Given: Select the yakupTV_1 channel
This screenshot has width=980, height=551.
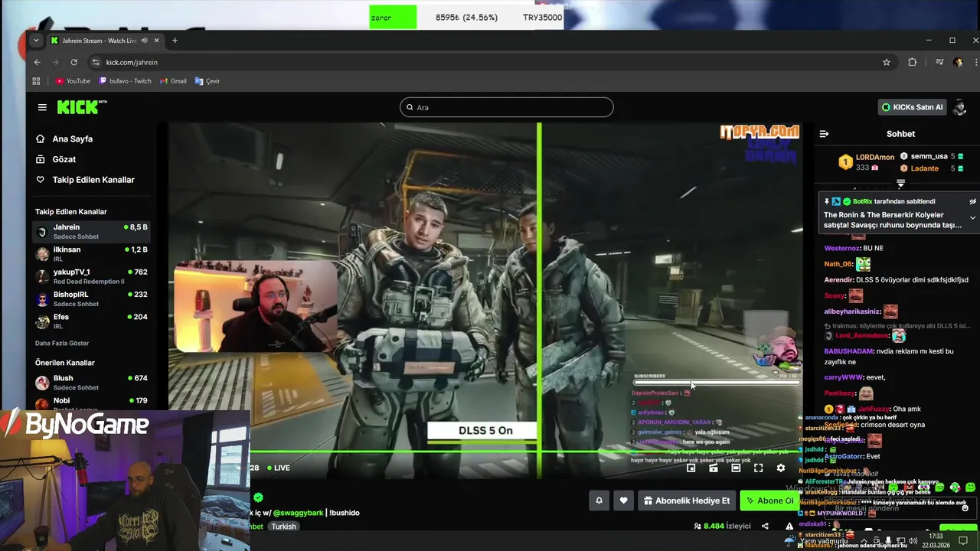Looking at the screenshot, I should coord(92,276).
